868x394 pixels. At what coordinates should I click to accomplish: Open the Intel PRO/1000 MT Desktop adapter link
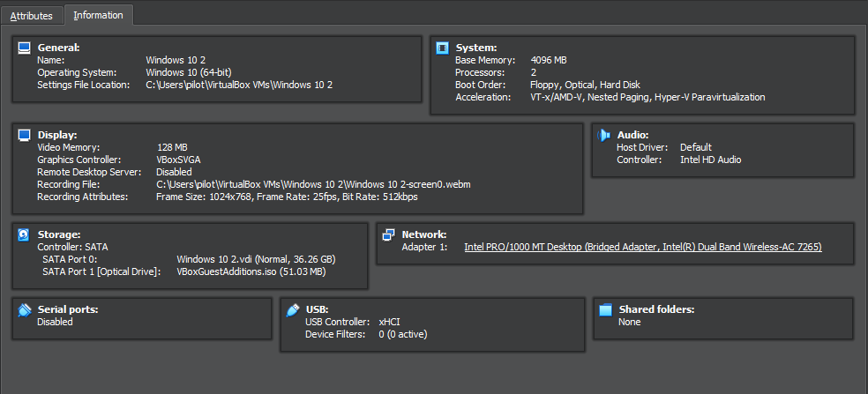click(x=642, y=248)
